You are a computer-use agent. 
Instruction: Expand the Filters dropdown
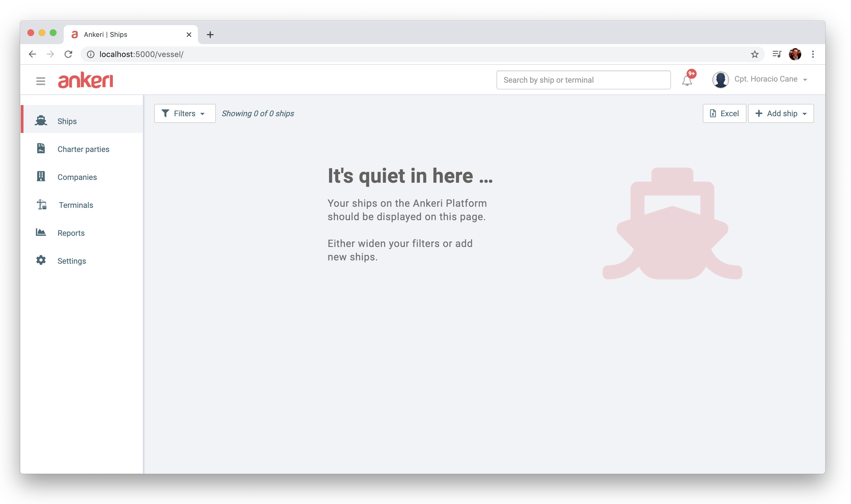(x=185, y=113)
